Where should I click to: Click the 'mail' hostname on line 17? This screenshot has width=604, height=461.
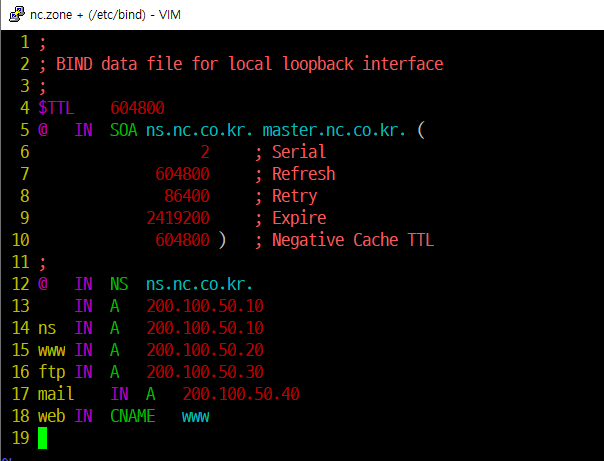(56, 394)
